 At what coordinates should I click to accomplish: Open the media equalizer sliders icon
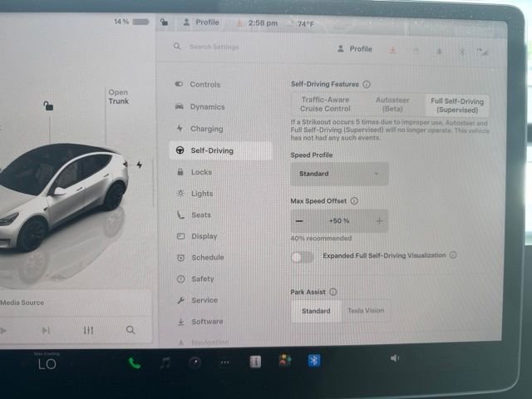pyautogui.click(x=88, y=330)
